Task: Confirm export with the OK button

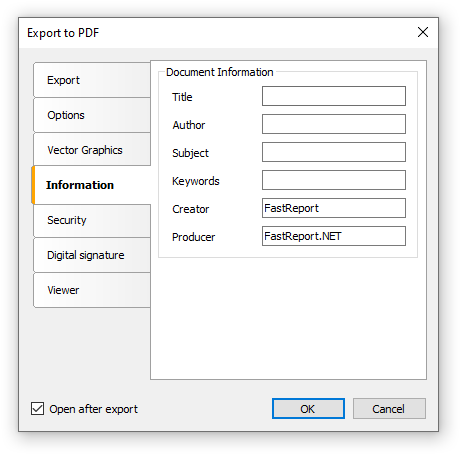Action: 308,409
